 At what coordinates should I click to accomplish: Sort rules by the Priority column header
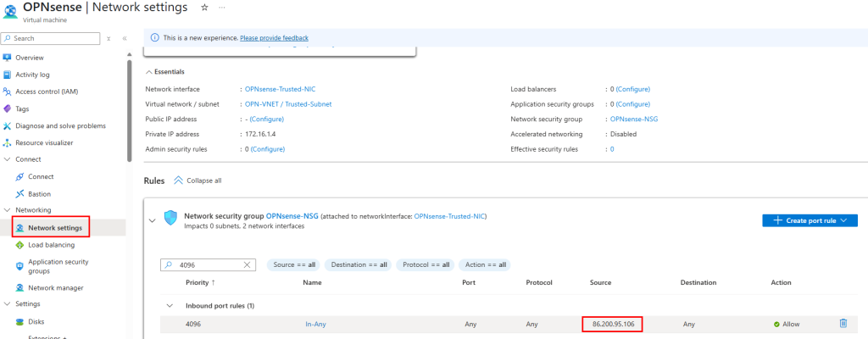point(200,282)
